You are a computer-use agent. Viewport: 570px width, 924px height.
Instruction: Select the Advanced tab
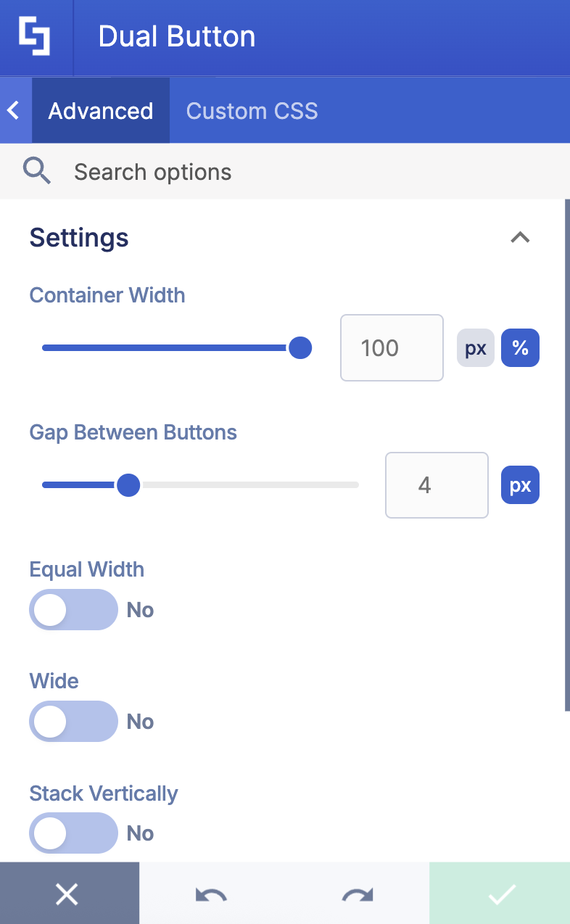click(100, 110)
